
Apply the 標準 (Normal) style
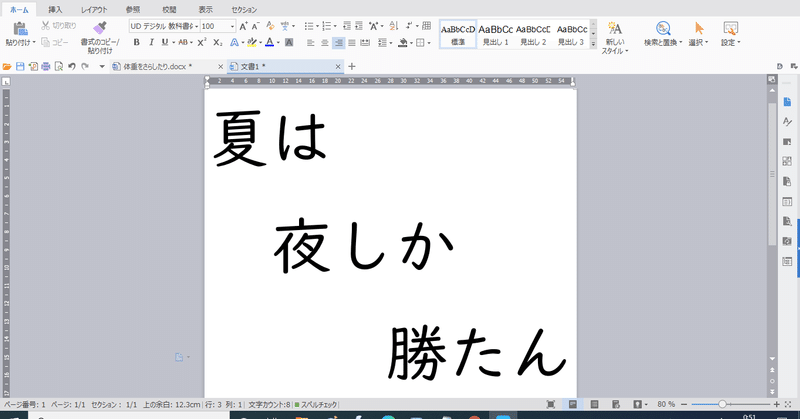[458, 35]
